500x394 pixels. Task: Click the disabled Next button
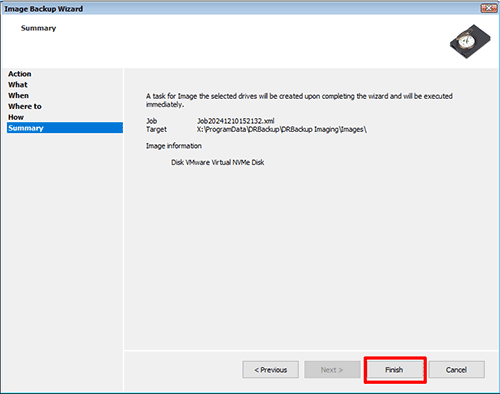(x=332, y=370)
